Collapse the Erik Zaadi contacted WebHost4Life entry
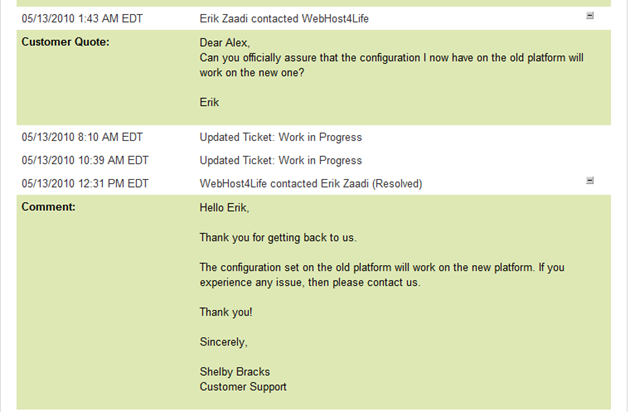 590,16
